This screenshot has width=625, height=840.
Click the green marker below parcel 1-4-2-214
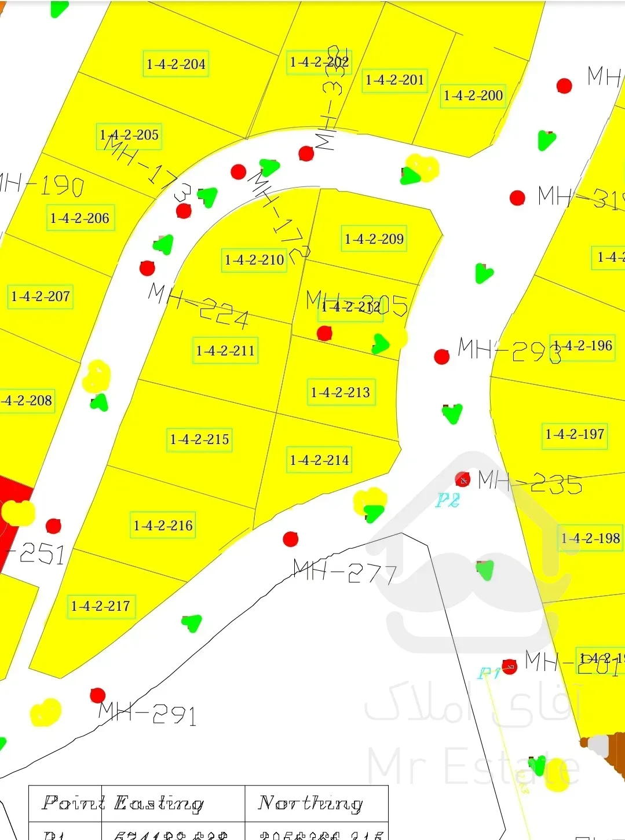tap(373, 512)
